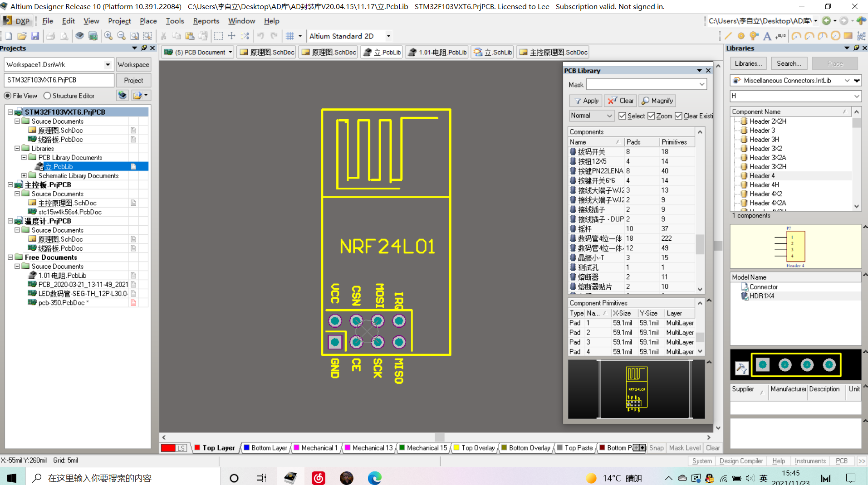Viewport: 868px width, 485px height.
Task: Open Microsoft Edge from the taskbar
Action: coord(375,478)
